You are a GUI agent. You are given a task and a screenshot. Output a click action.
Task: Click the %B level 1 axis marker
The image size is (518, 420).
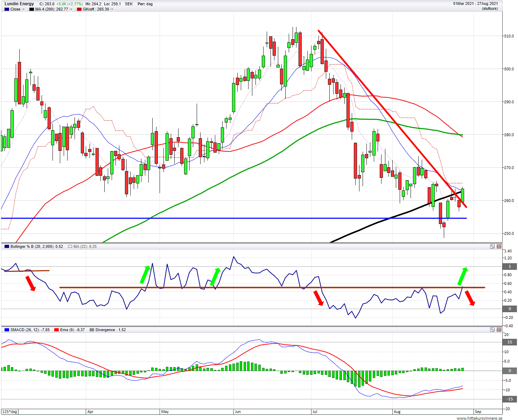pos(510,266)
